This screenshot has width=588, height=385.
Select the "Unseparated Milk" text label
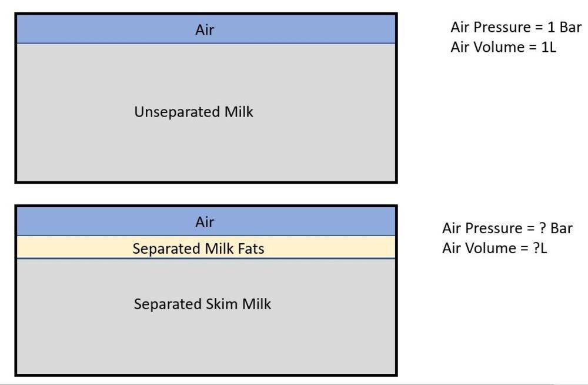coord(193,112)
